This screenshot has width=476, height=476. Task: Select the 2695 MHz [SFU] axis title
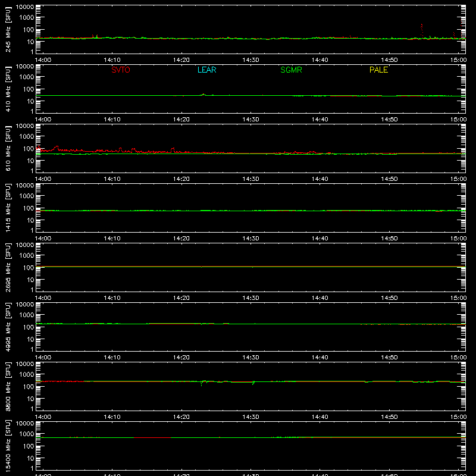click(8, 267)
